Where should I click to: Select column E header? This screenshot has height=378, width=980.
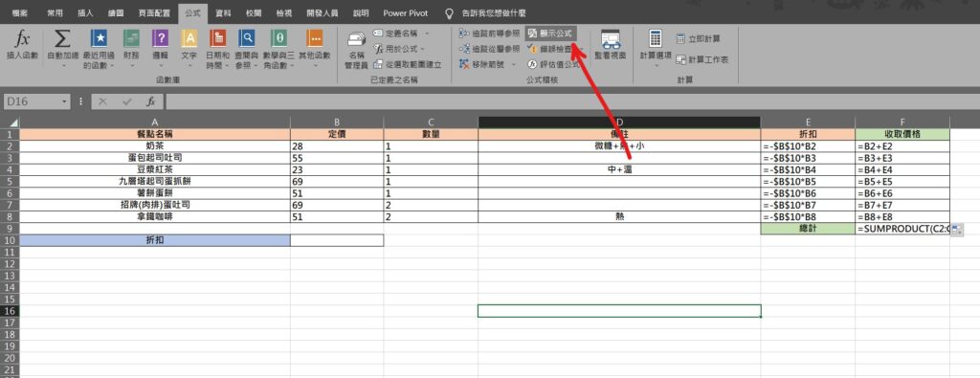click(808, 122)
